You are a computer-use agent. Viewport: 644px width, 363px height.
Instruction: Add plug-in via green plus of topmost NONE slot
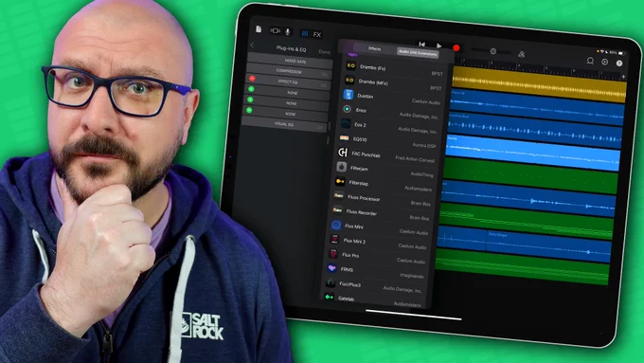pos(251,89)
